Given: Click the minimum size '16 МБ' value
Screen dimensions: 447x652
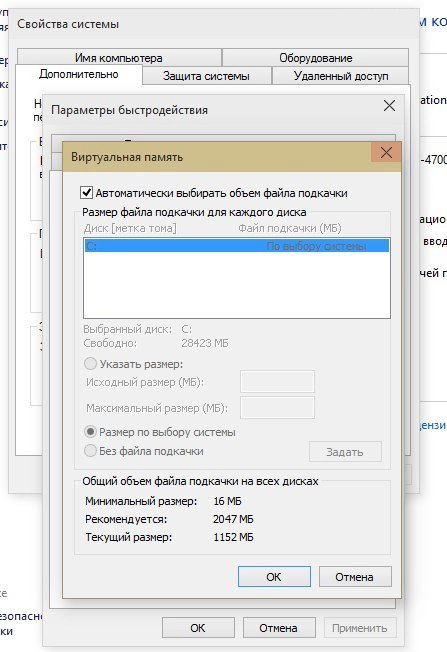Looking at the screenshot, I should click(227, 501).
